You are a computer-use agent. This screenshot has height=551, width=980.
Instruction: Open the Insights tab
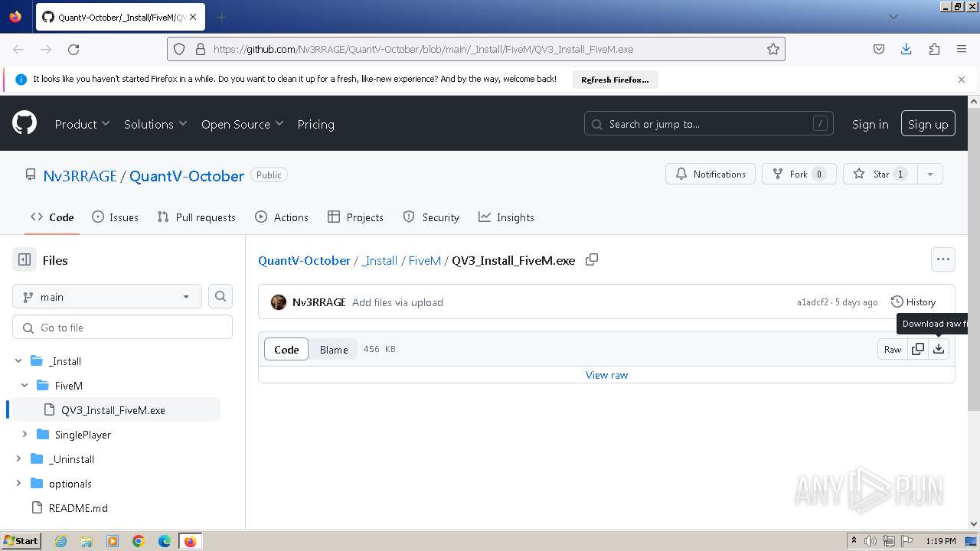click(506, 217)
